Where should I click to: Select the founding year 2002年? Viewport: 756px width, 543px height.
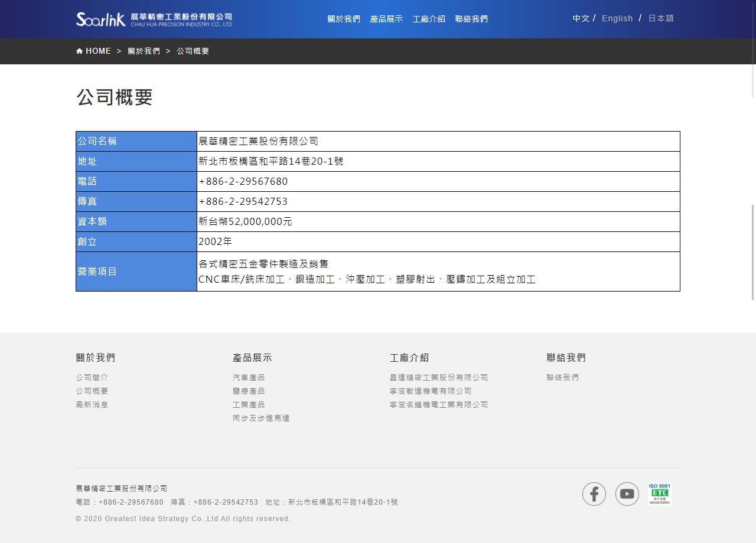pos(216,241)
